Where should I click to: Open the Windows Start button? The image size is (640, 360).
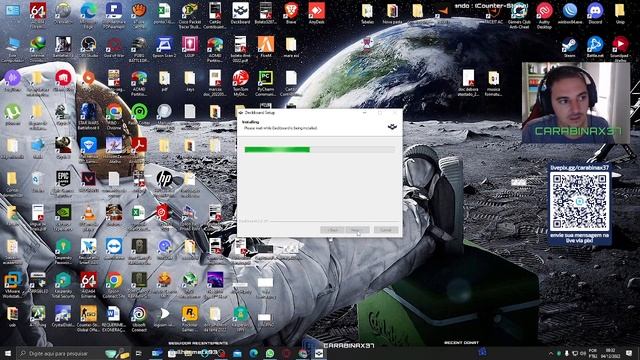coord(8,353)
